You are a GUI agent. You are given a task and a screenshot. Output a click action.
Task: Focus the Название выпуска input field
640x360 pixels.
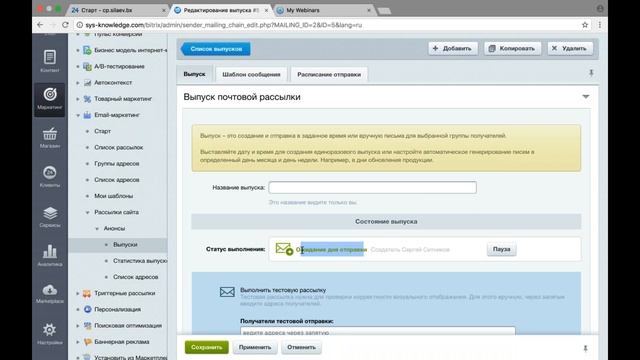point(372,187)
